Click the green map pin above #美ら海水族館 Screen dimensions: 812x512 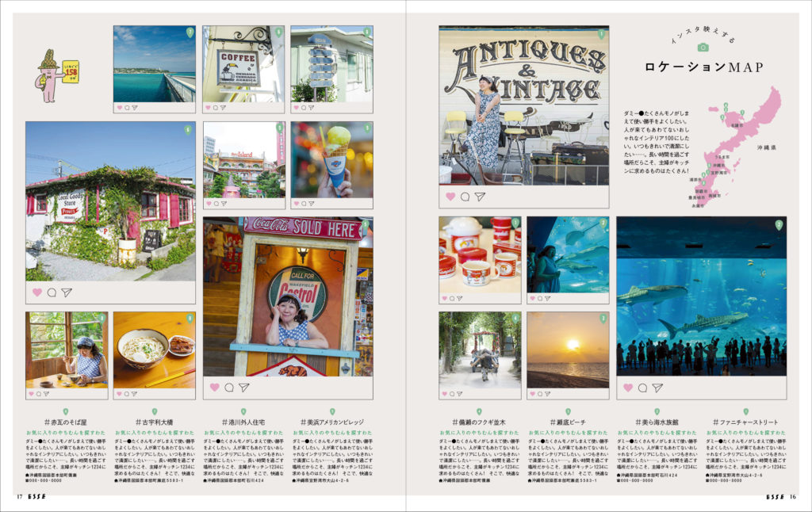tap(656, 411)
